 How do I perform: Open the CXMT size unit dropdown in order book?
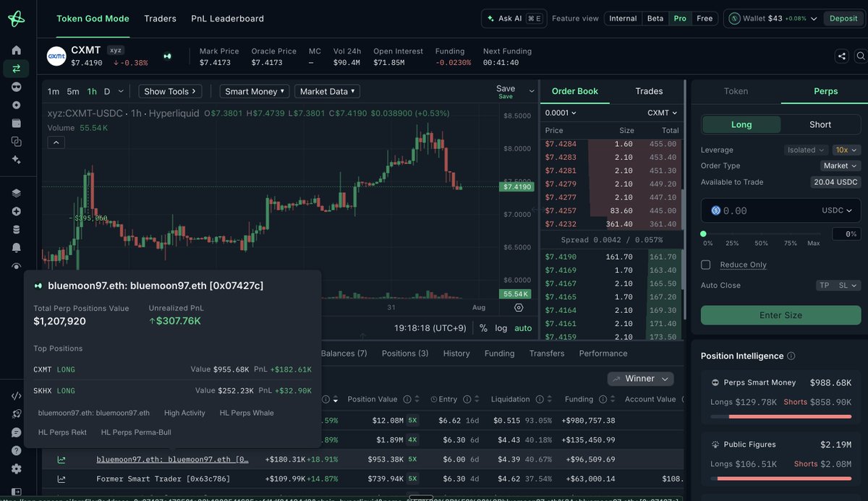point(663,113)
